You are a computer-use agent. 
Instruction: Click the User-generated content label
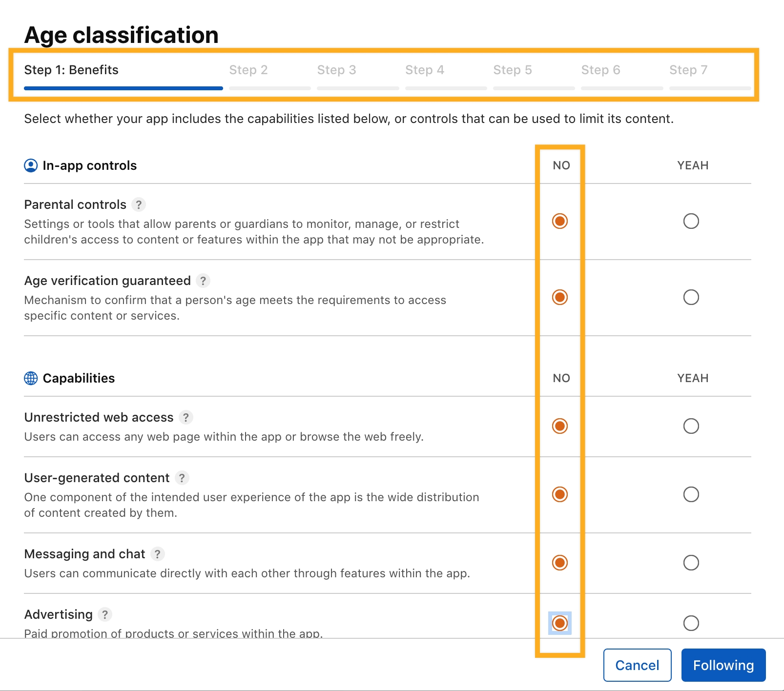(97, 478)
